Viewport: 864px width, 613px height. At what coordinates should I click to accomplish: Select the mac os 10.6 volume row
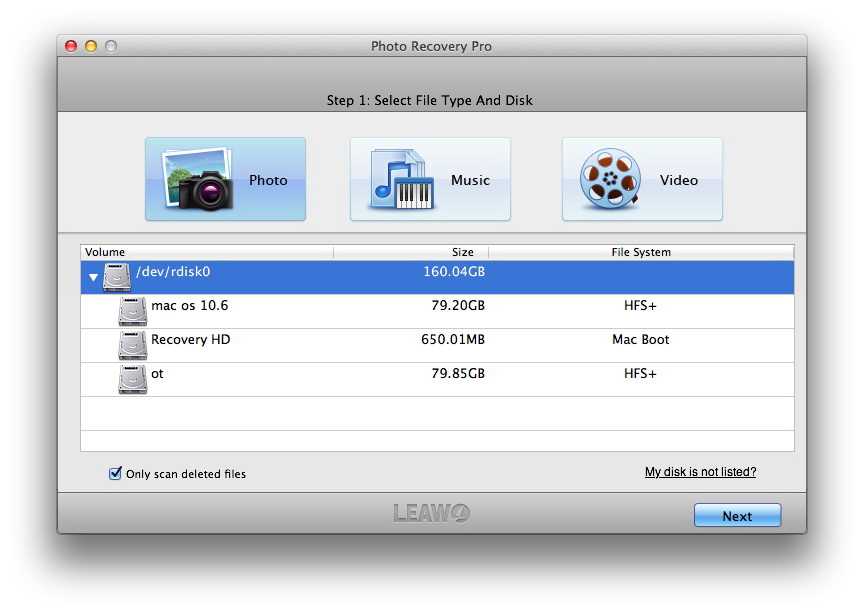pos(438,311)
